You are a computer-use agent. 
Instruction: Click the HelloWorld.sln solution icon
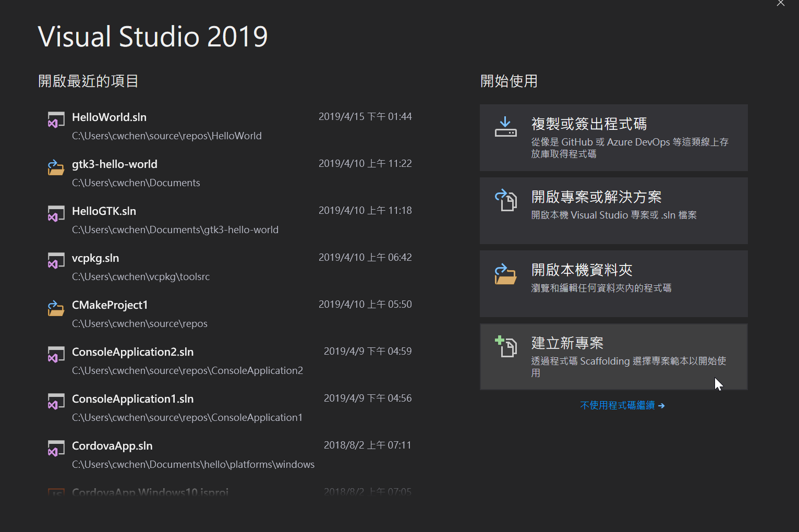click(x=56, y=120)
